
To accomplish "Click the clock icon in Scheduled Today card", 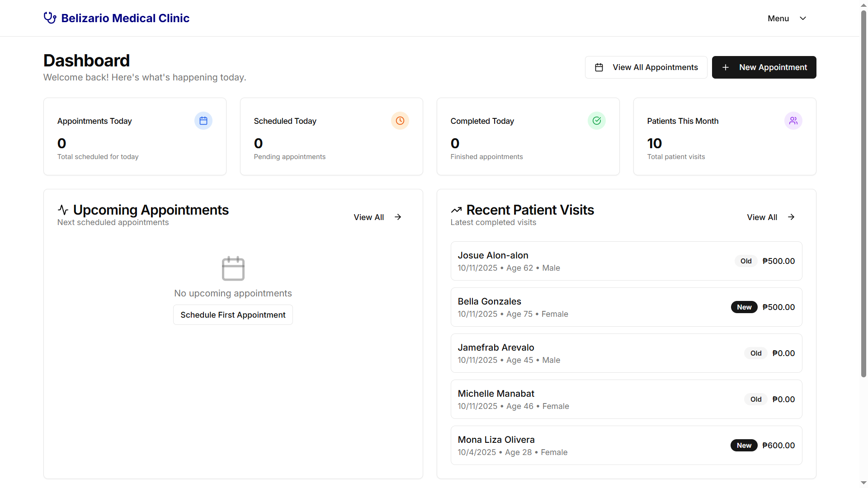I will tap(400, 121).
